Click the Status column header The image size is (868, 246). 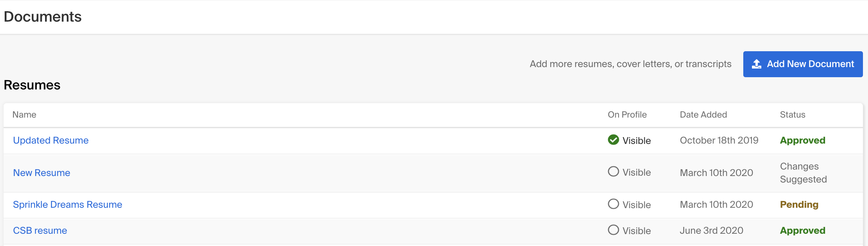(x=793, y=115)
